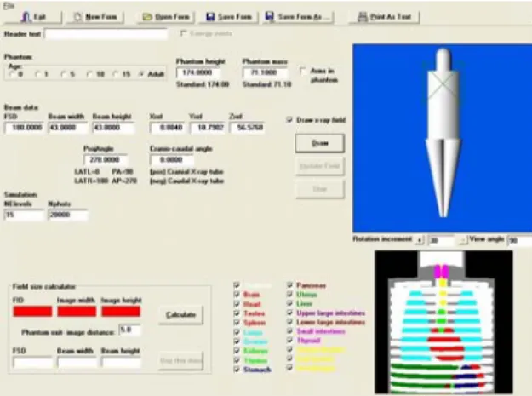Toggle the Kidneys organ checkbox

pos(237,351)
